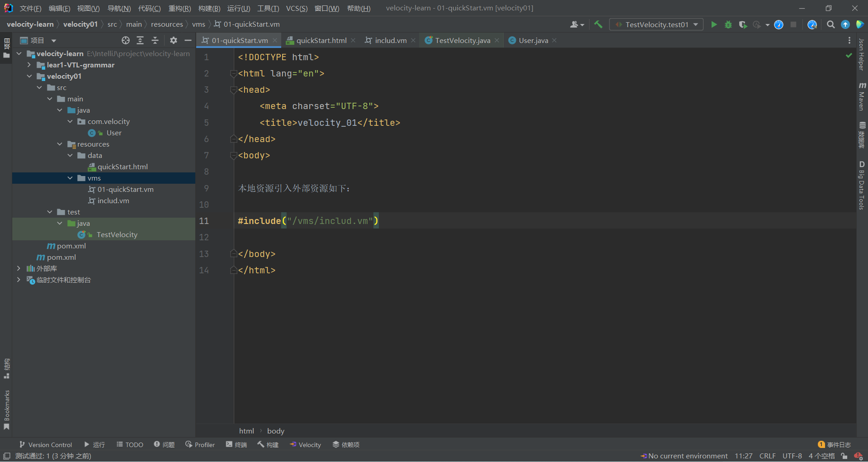This screenshot has width=868, height=462.
Task: Open the Velocity tool window
Action: 305,445
